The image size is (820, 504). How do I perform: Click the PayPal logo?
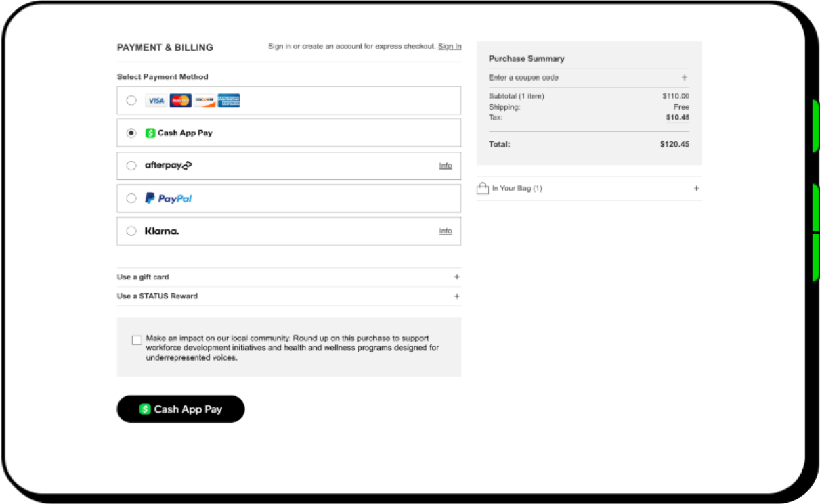pos(168,198)
